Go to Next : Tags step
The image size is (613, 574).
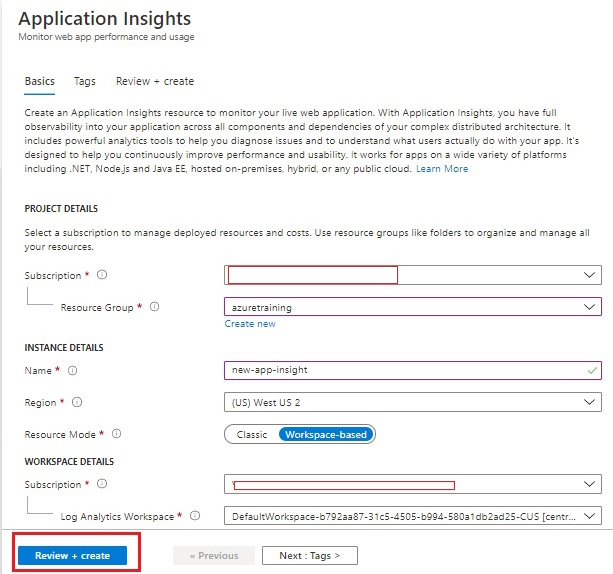pos(309,555)
